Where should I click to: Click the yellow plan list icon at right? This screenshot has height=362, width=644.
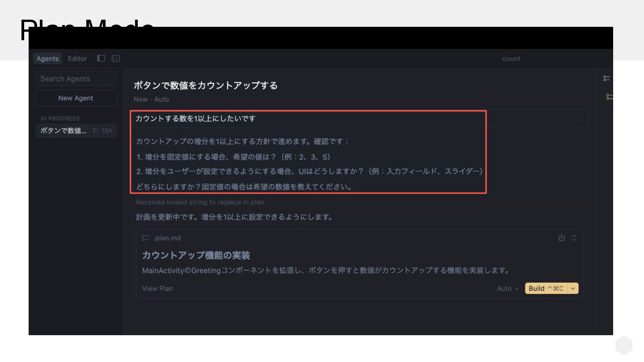click(x=609, y=97)
